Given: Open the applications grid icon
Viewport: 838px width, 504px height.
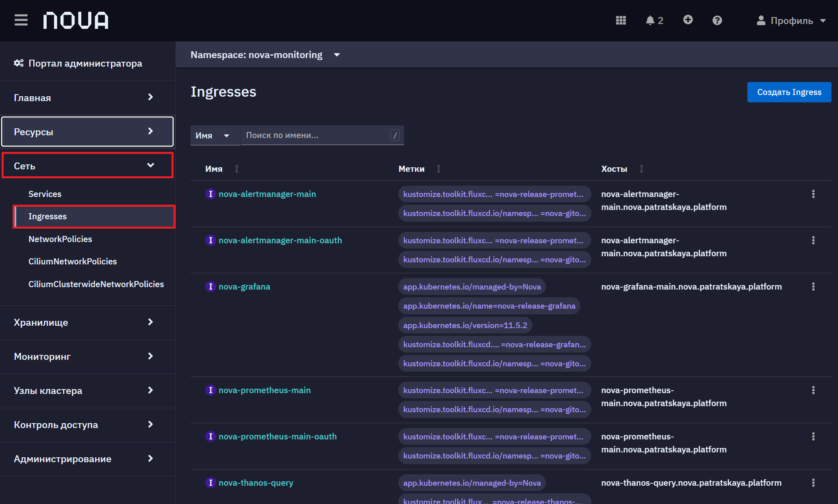Looking at the screenshot, I should coord(621,20).
